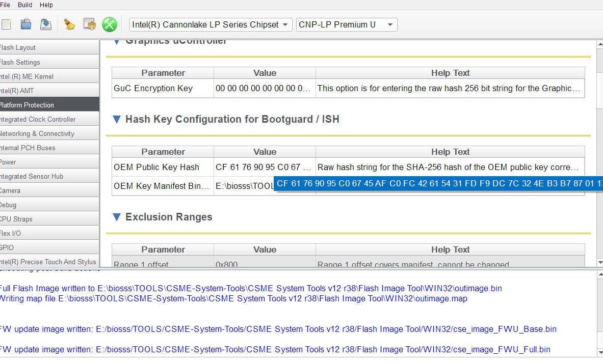Viewport: 603px width, 364px height.
Task: Click the OEM Public Key Hash parameter name
Action: click(156, 167)
